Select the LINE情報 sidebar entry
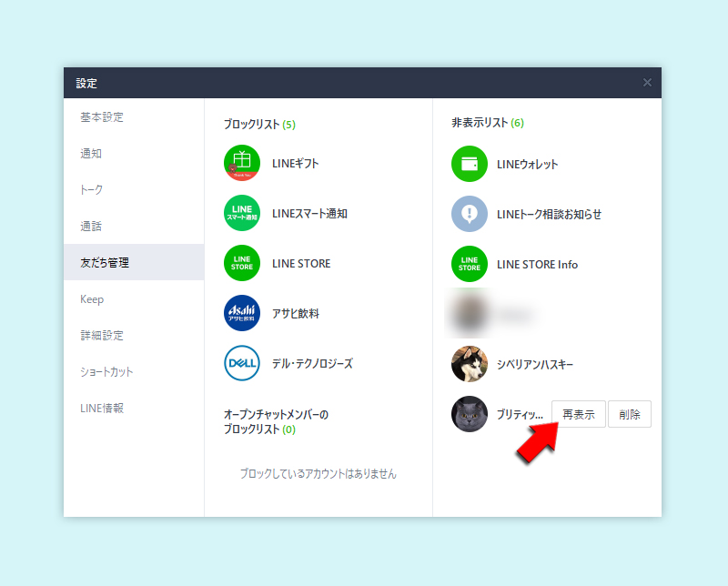The image size is (728, 586). 98,408
